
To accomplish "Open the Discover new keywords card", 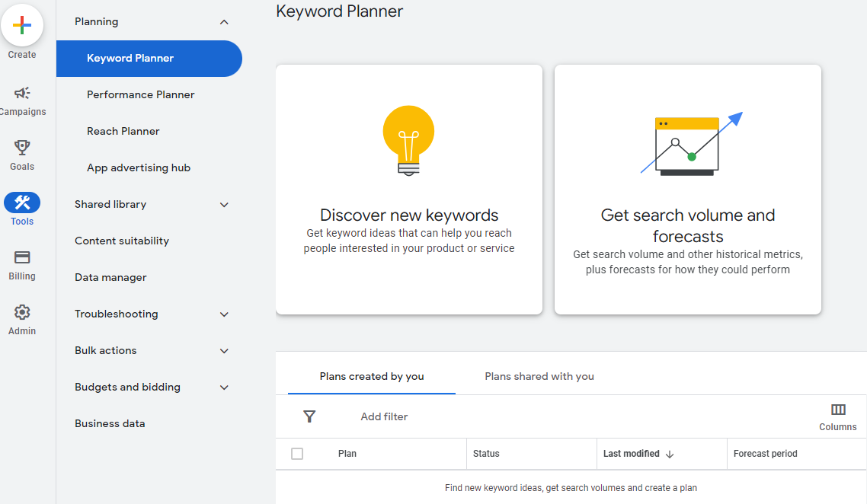I will point(409,190).
